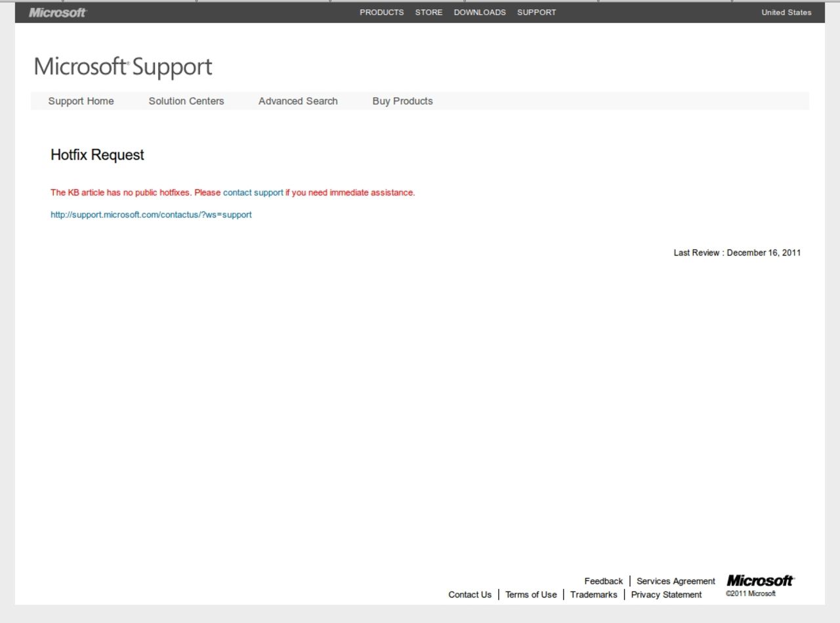Image resolution: width=840 pixels, height=623 pixels.
Task: Open Solution Centers
Action: [186, 100]
